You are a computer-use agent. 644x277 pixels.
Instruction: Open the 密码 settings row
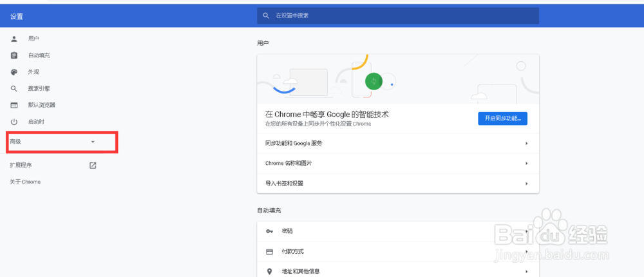tap(397, 231)
